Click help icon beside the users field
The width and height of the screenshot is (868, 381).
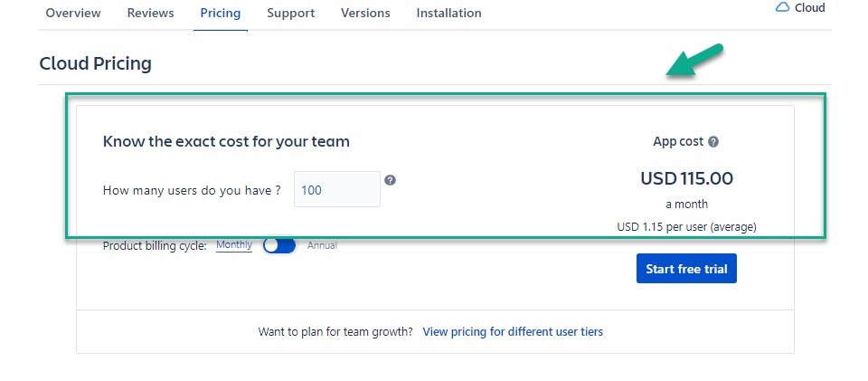[x=391, y=180]
